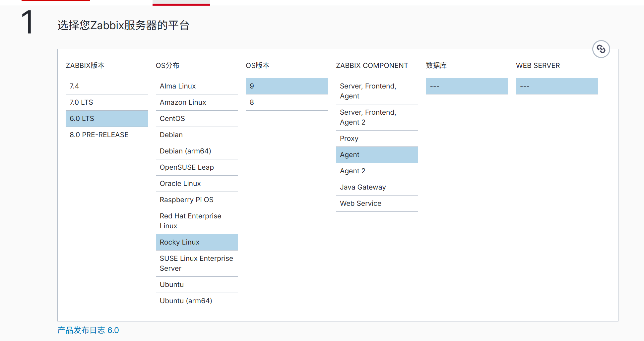Screen dimensions: 644x341
Task: Select Debian (arm64) distribution
Action: [x=197, y=151]
